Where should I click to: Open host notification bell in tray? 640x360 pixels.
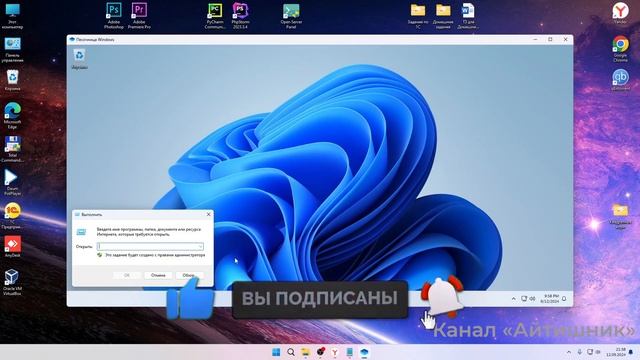[x=631, y=352]
